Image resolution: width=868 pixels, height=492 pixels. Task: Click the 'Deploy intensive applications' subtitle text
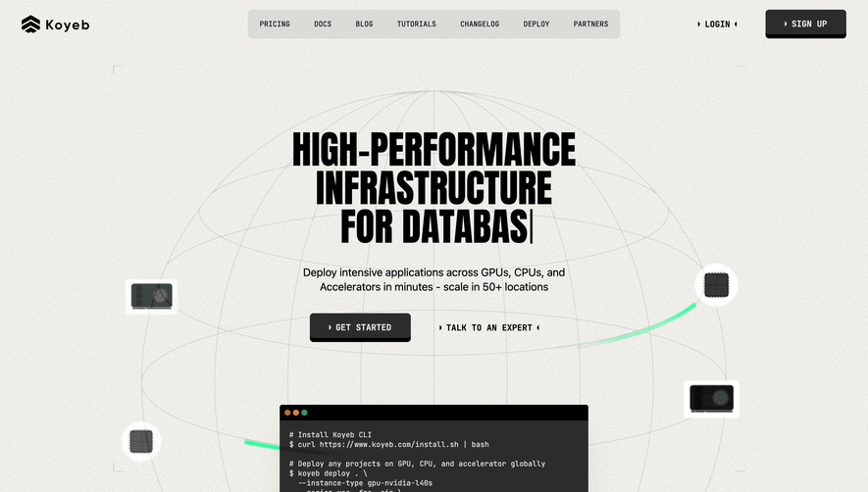(434, 279)
